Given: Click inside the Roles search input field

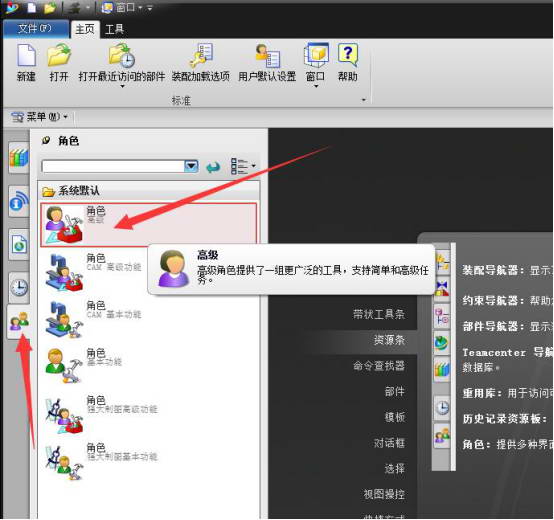Looking at the screenshot, I should tap(113, 166).
